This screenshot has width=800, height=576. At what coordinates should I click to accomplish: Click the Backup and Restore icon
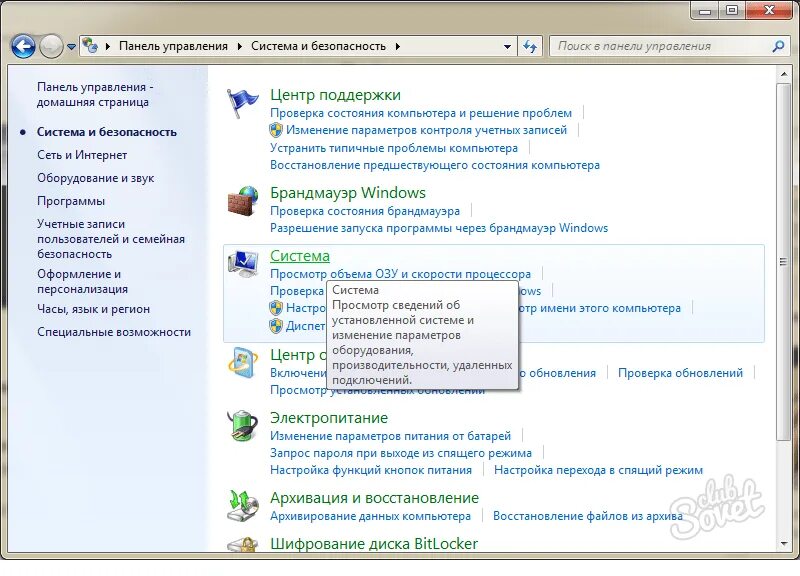tap(243, 506)
